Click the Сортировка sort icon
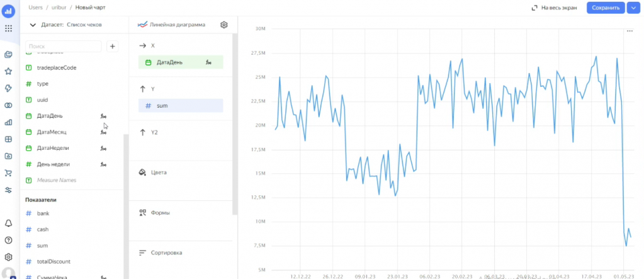This screenshot has height=279, width=644. click(142, 253)
